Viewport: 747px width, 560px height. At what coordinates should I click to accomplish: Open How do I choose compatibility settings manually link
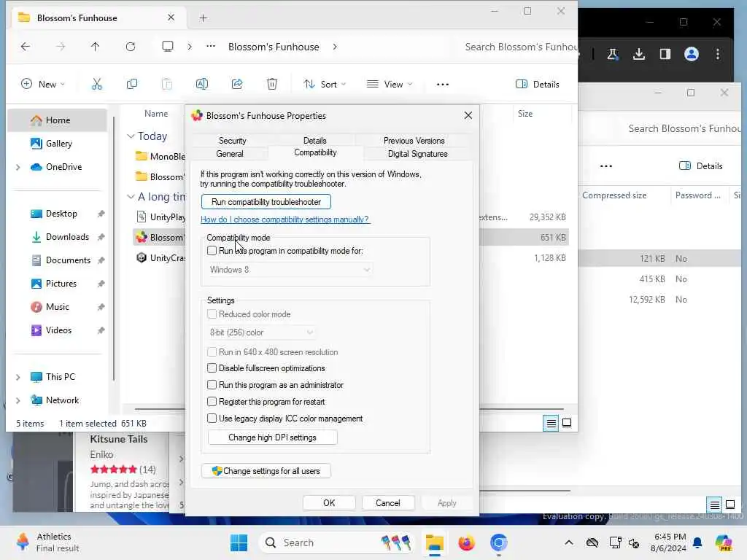[x=285, y=219]
